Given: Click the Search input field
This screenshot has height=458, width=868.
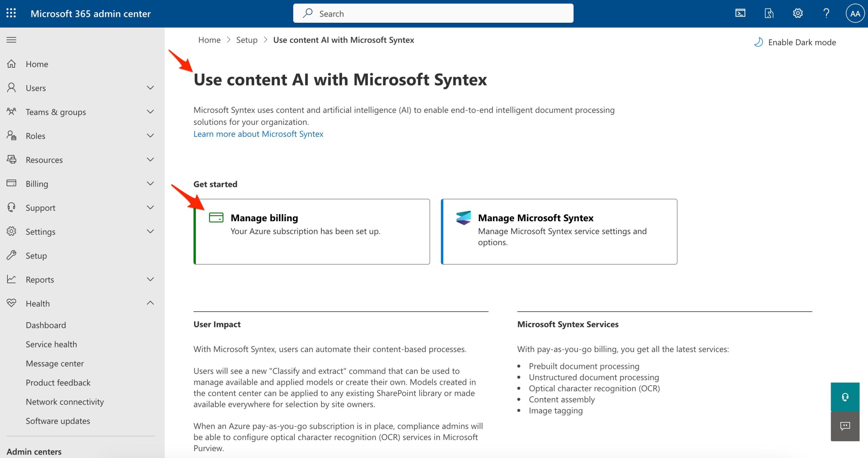Looking at the screenshot, I should [433, 14].
